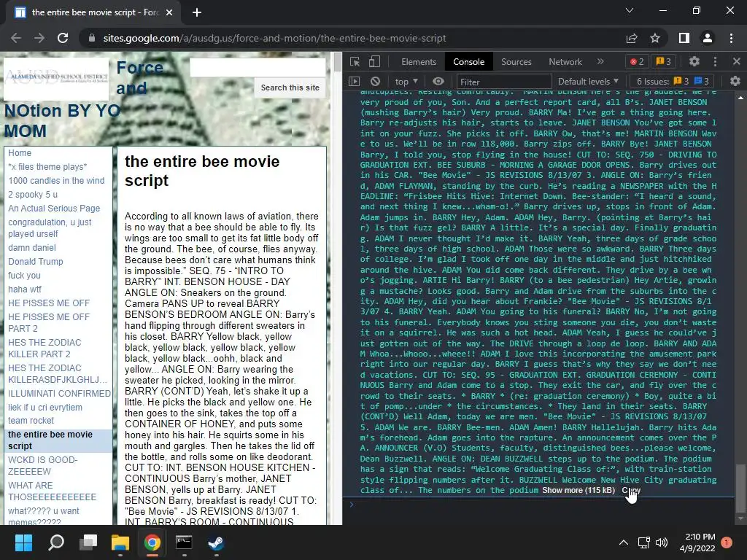The image size is (747, 560).
Task: Open console settings gear icon
Action: tap(735, 82)
